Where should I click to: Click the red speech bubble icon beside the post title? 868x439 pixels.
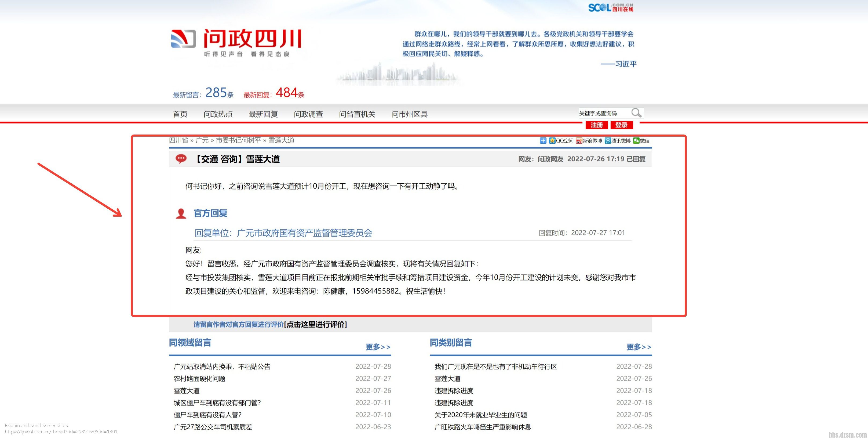point(181,159)
